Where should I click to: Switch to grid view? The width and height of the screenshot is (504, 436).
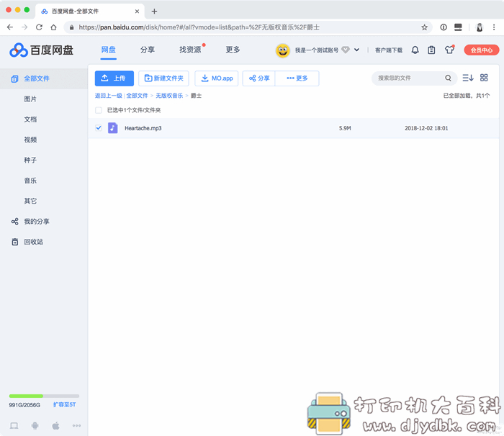[x=484, y=78]
